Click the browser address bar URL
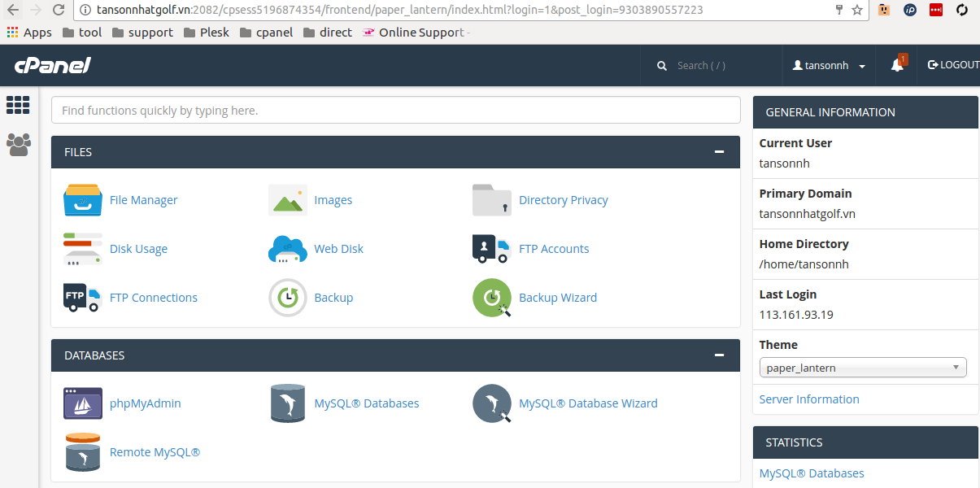 [x=399, y=11]
